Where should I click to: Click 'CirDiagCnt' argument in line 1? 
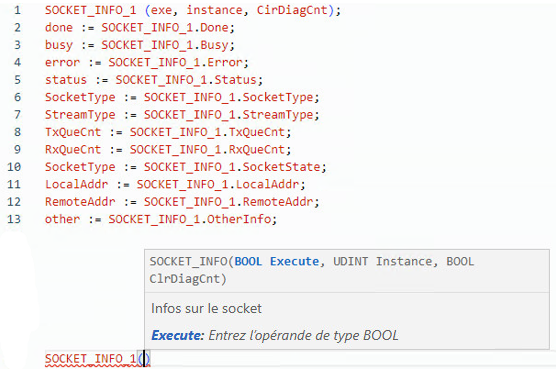pyautogui.click(x=292, y=10)
